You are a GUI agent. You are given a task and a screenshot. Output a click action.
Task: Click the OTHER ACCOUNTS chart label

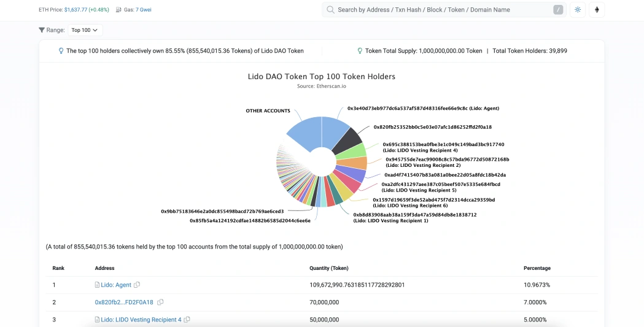point(268,111)
